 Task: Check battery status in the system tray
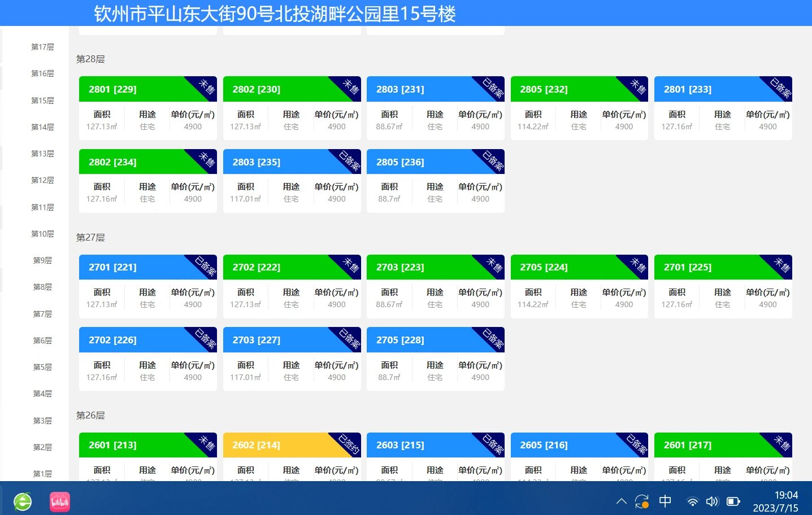[733, 501]
